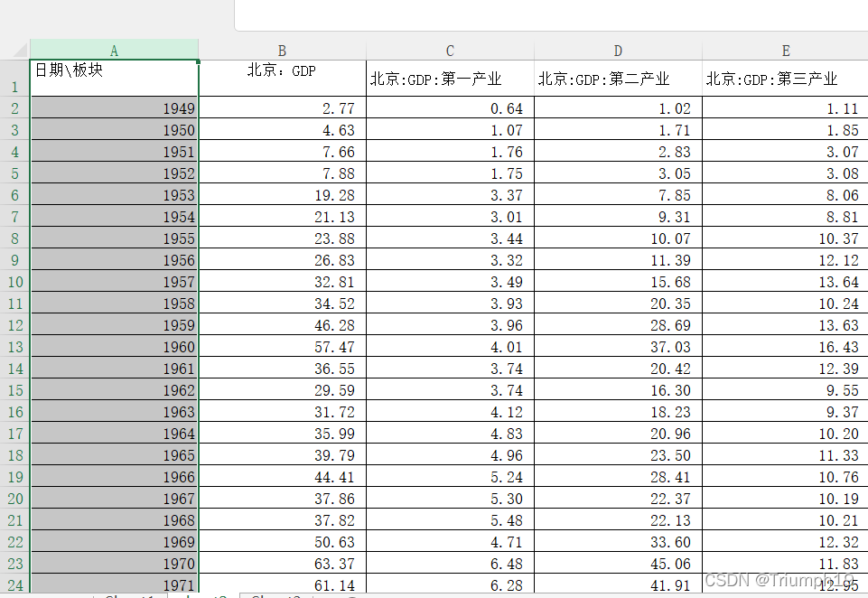Click secondary industry value 1.02
Screen dimensions: 868x598
[x=618, y=108]
